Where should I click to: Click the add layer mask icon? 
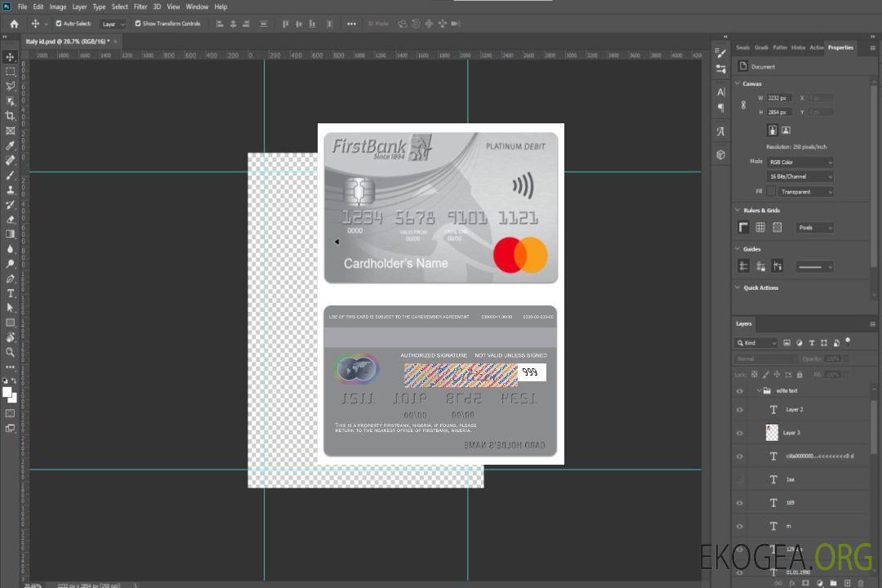click(x=806, y=583)
